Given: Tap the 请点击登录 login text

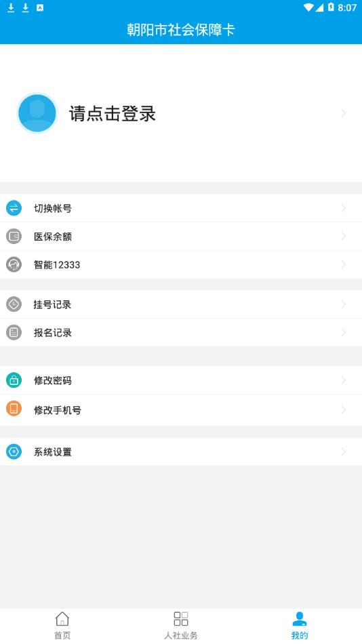Looking at the screenshot, I should [x=112, y=114].
